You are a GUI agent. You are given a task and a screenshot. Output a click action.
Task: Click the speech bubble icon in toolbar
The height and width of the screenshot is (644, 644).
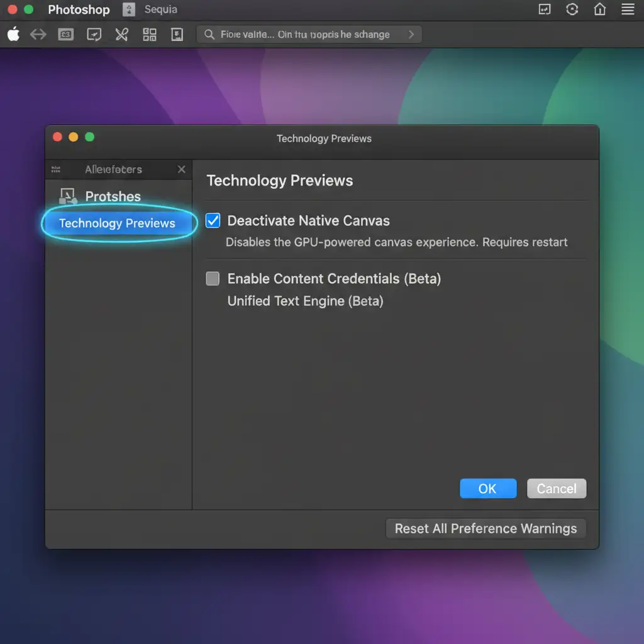pyautogui.click(x=94, y=35)
